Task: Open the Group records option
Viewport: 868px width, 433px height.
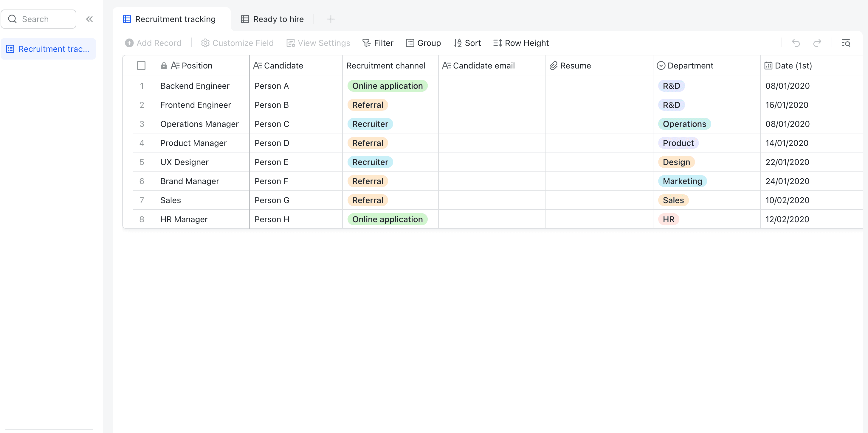Action: (x=423, y=43)
